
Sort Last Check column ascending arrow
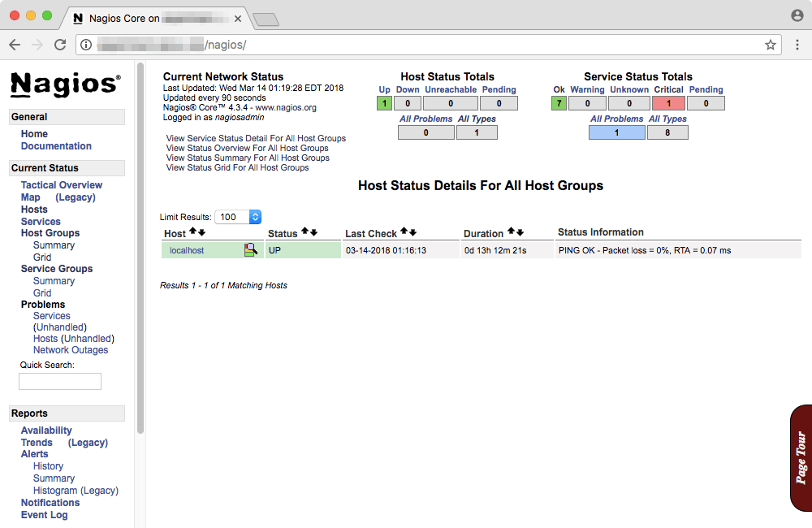[404, 233]
